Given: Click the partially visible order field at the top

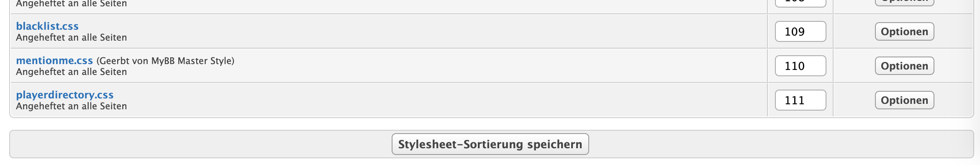Looking at the screenshot, I should pyautogui.click(x=800, y=3).
